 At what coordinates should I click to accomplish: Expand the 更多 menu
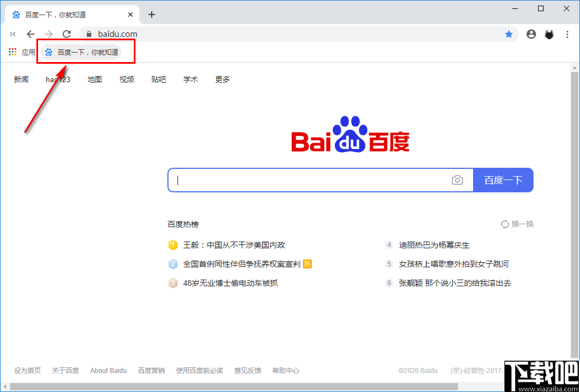click(x=222, y=79)
